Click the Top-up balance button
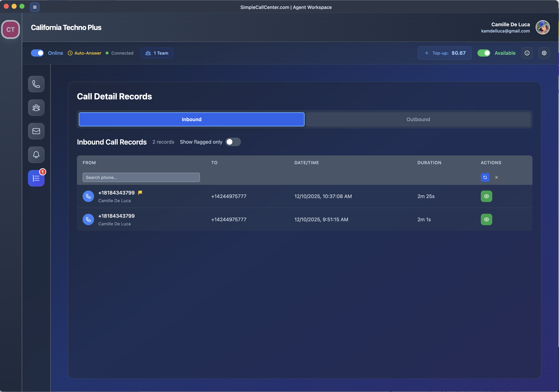 point(444,53)
